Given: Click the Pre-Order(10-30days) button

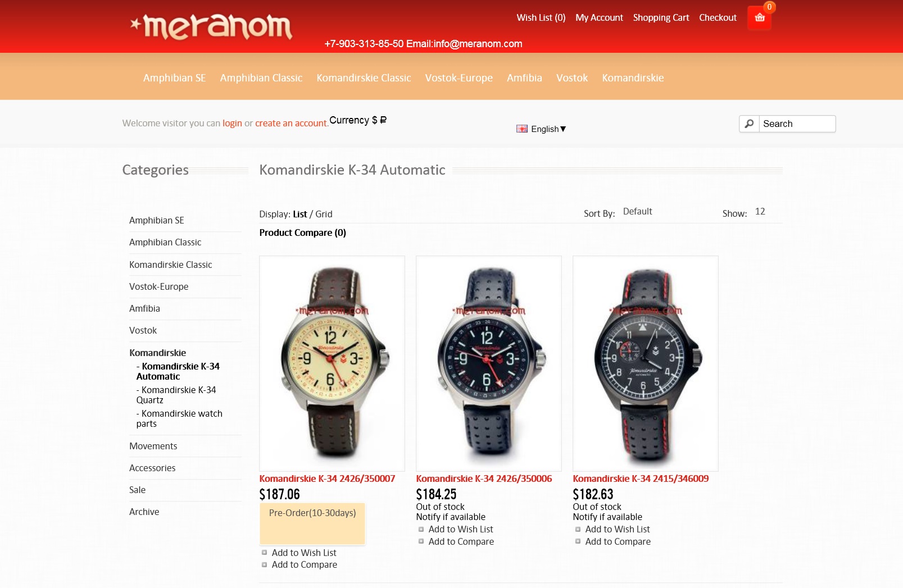Looking at the screenshot, I should pos(312,523).
